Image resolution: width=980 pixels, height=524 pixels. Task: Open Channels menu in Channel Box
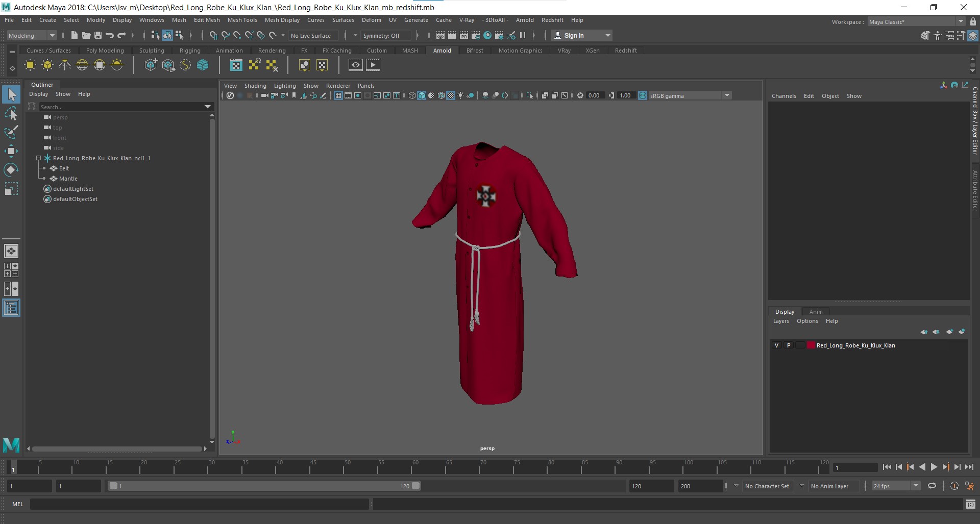(783, 96)
